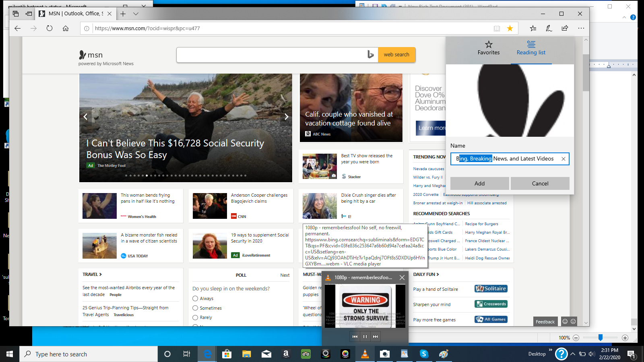
Task: Click Next in the poll
Action: (x=285, y=275)
